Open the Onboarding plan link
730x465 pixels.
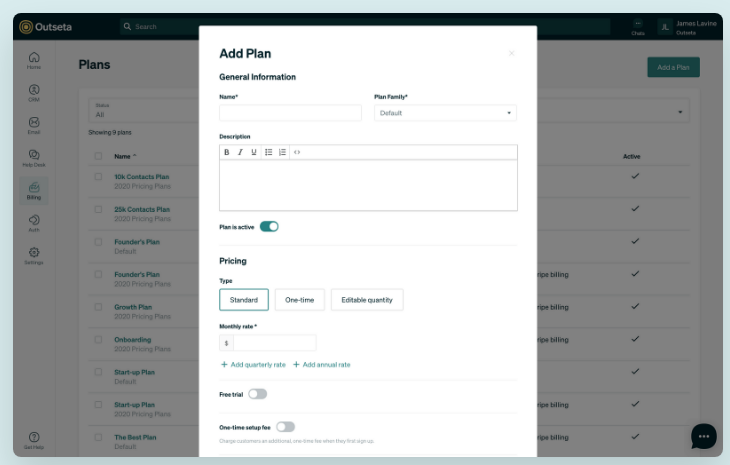pos(133,340)
